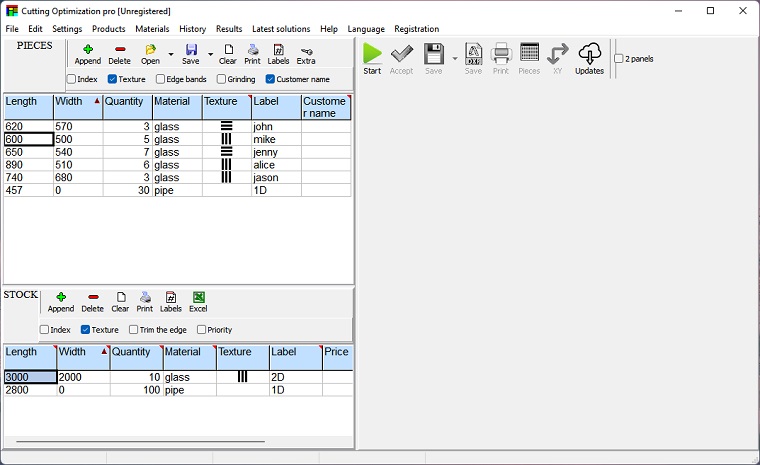Click the Price column header in STOCK
Image resolution: width=760 pixels, height=465 pixels.
click(337, 357)
